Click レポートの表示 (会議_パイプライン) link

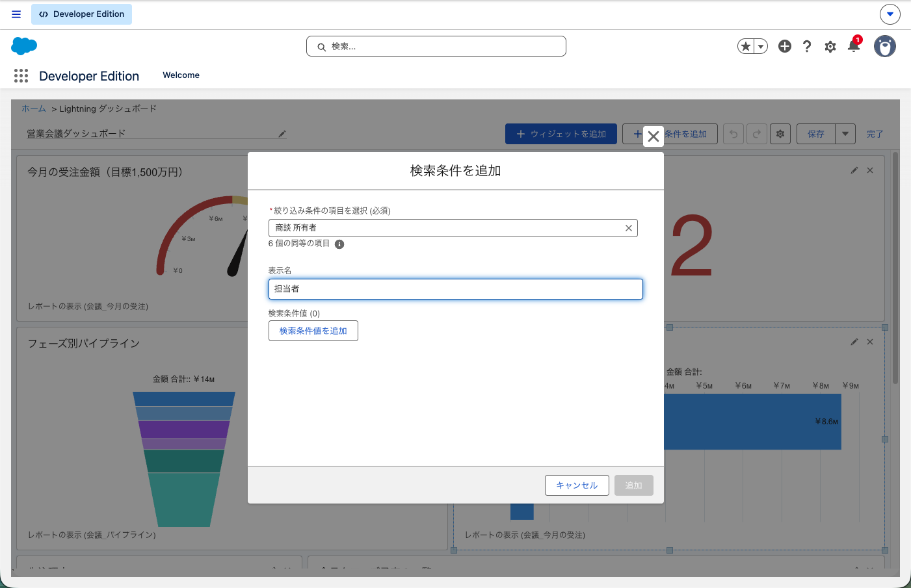(92, 535)
